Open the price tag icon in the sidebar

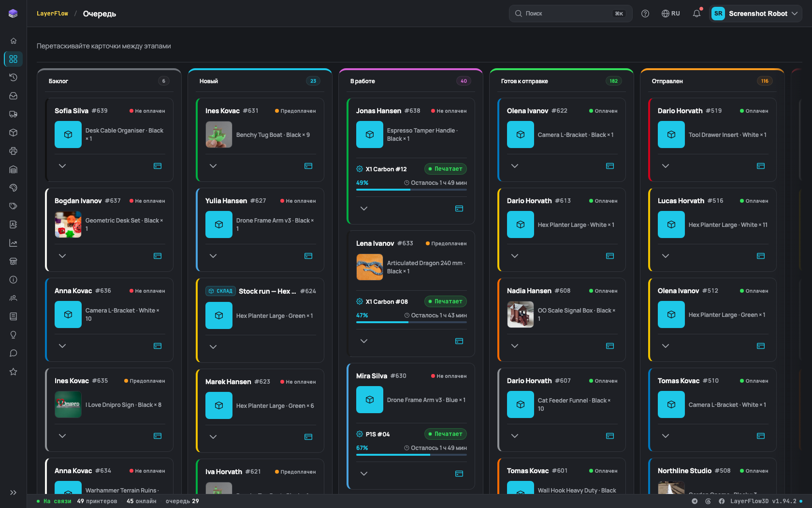14,206
